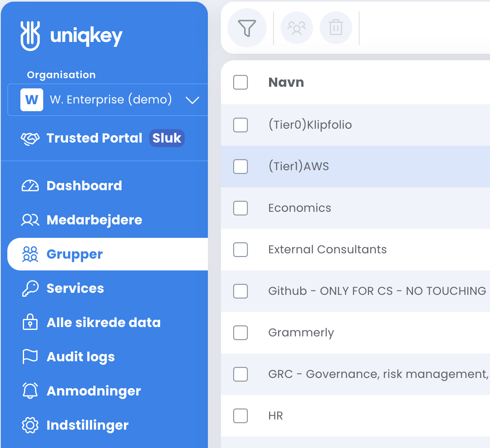Click the Anmodninger bell icon

(30, 391)
